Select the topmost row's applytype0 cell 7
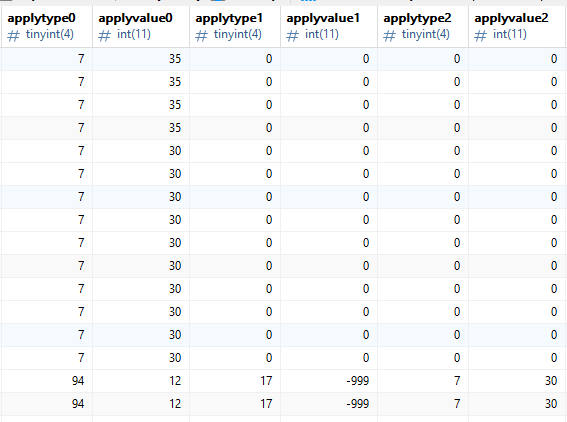 pyautogui.click(x=47, y=59)
